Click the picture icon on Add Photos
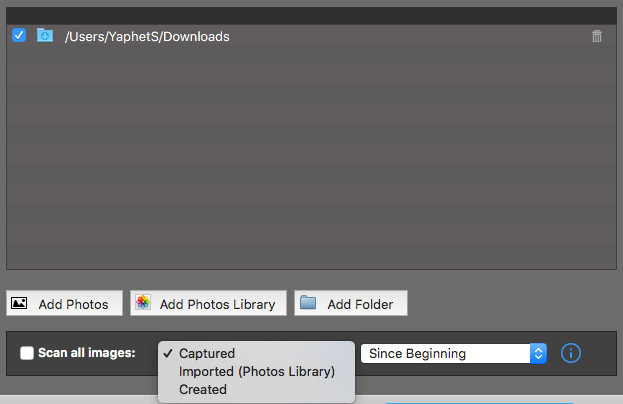The height and width of the screenshot is (404, 623). 19,303
